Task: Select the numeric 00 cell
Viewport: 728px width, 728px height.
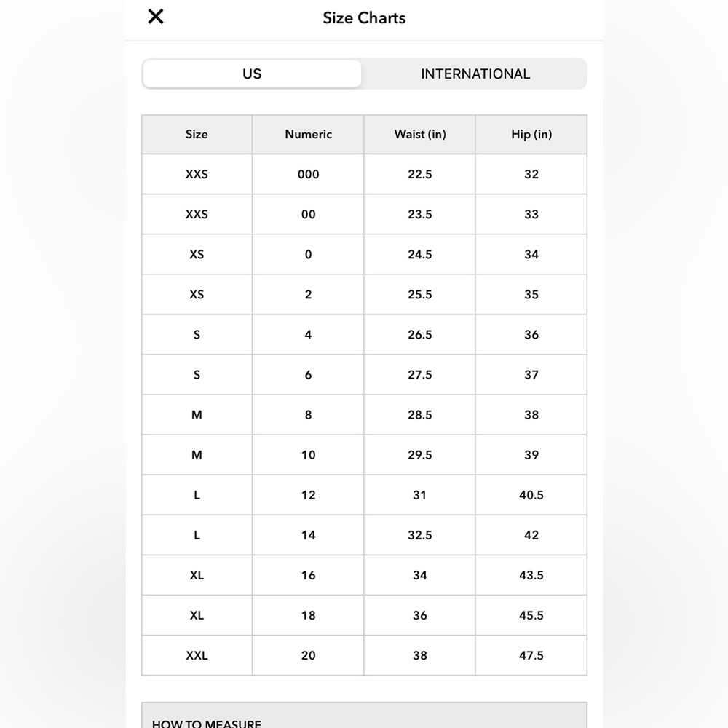Action: (308, 215)
